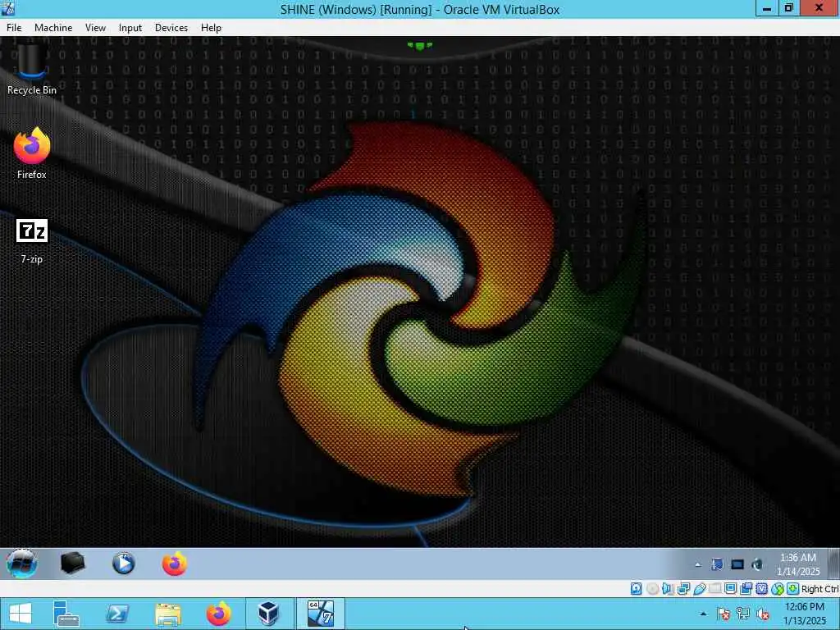The height and width of the screenshot is (630, 840).
Task: Click VirtualBox USB devices indicator
Action: point(699,589)
